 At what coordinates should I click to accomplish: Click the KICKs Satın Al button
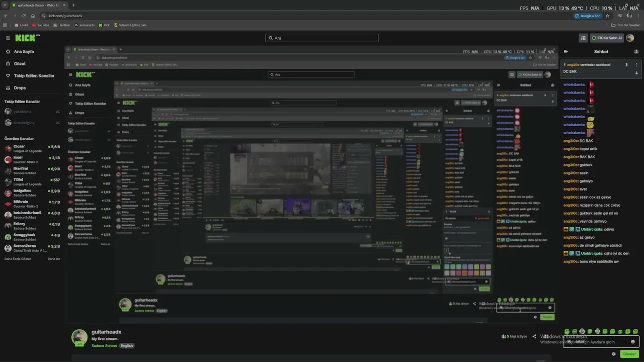coord(607,38)
